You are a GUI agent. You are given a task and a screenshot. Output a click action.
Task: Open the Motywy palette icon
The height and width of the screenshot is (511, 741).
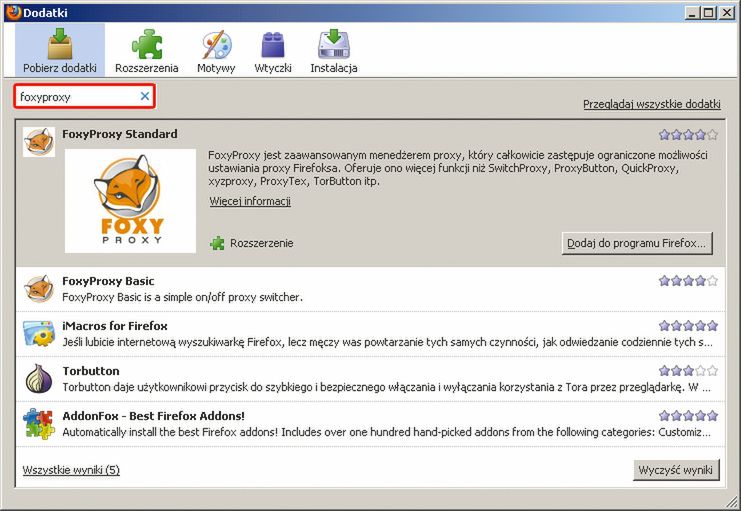tap(216, 44)
